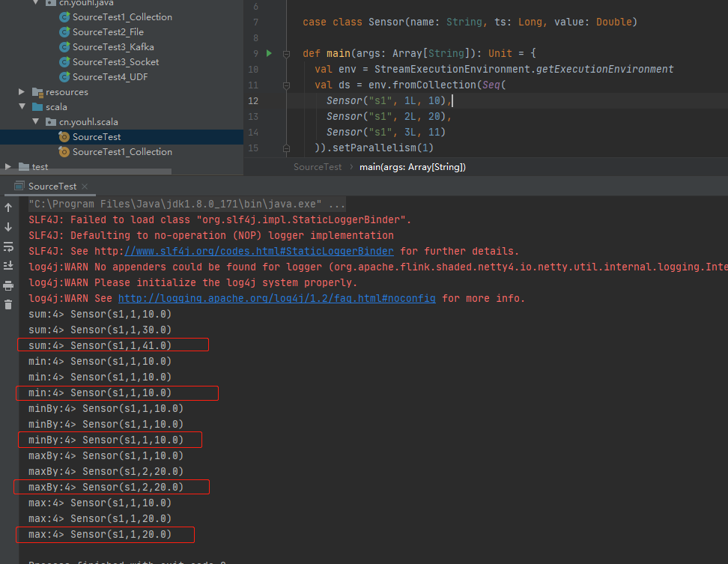Open SourceTest2_File in project tree

tap(108, 32)
